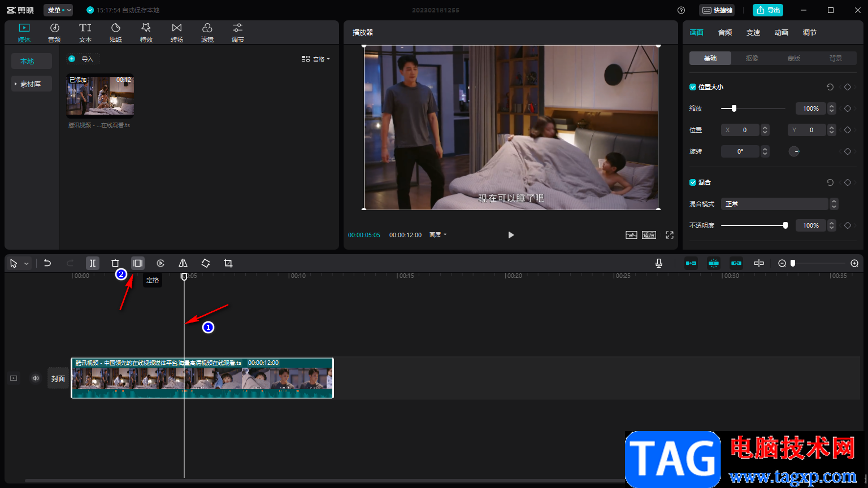Screen dimensions: 868x488
Task: Click the rotation dial next to 旋转
Action: 794,151
